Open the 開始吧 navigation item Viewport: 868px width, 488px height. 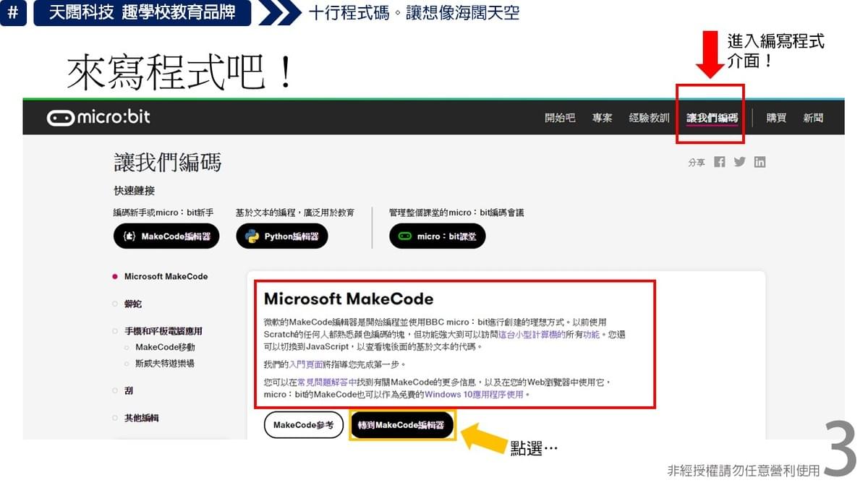coord(560,118)
